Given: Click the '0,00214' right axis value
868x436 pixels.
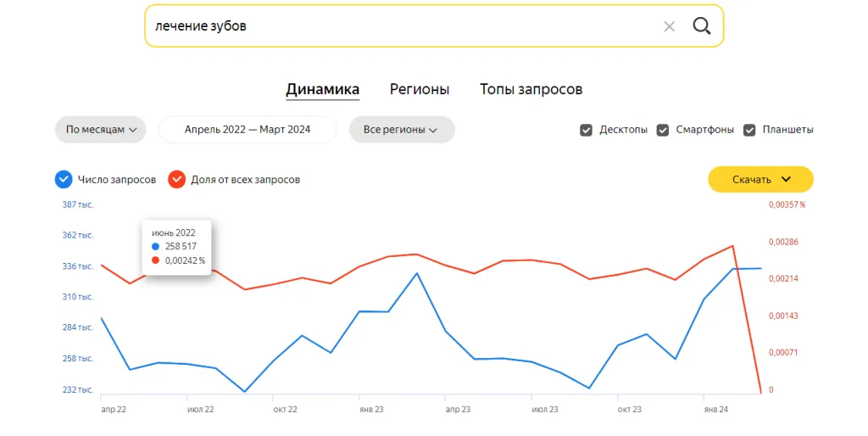Looking at the screenshot, I should pos(783,279).
